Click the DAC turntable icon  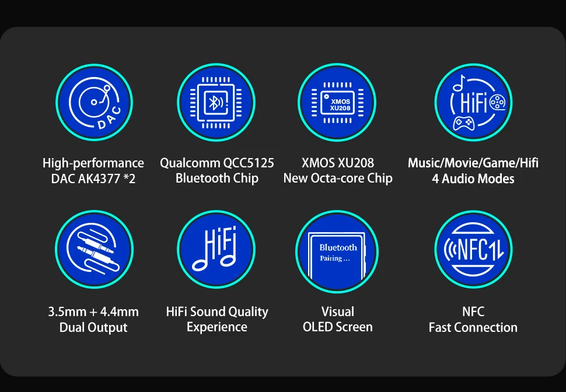coord(94,102)
